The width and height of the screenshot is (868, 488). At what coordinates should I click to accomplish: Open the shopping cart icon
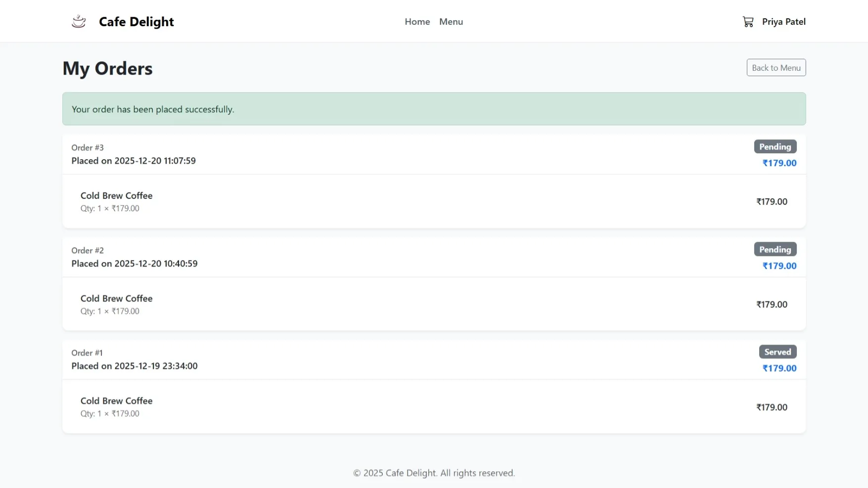pos(748,21)
